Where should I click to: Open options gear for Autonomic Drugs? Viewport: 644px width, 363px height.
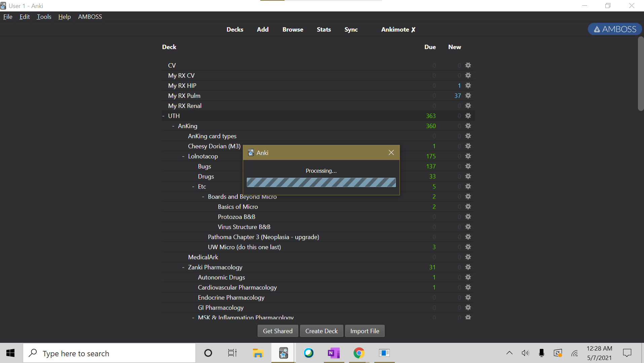click(x=468, y=277)
